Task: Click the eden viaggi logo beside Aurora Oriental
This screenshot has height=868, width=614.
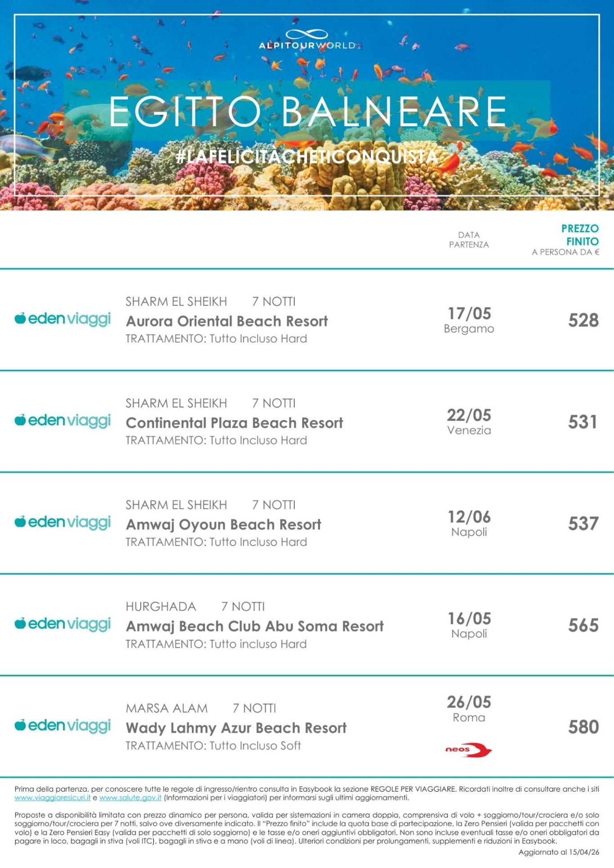Action: tap(63, 319)
